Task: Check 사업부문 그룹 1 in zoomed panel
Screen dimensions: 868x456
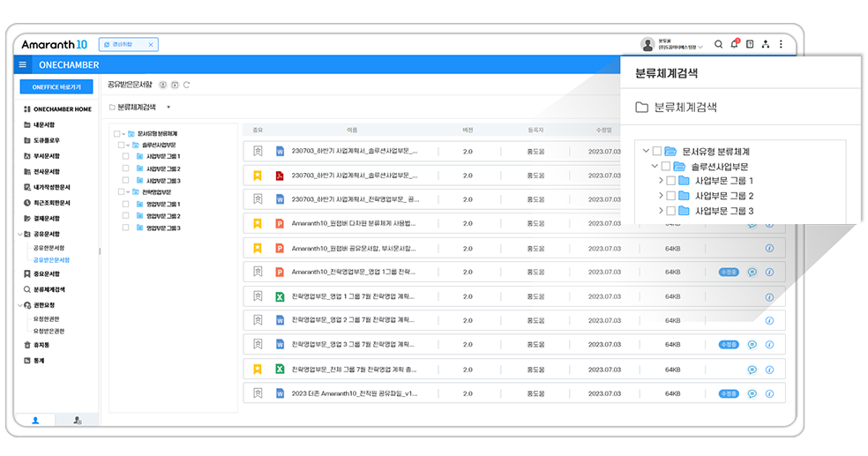Action: pos(670,181)
